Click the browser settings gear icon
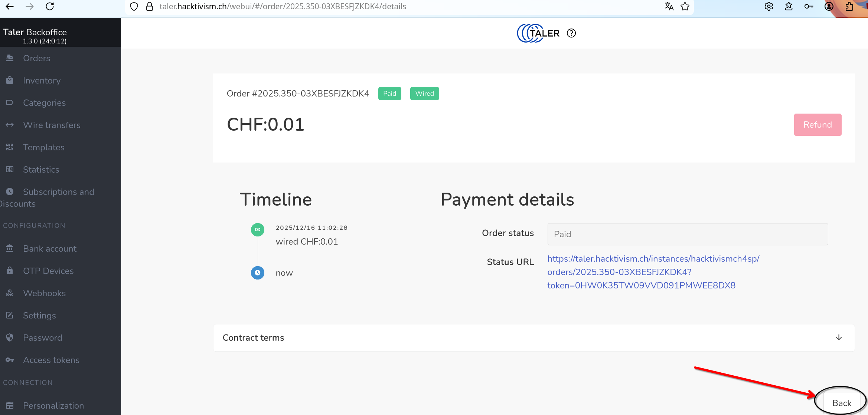 click(x=769, y=6)
